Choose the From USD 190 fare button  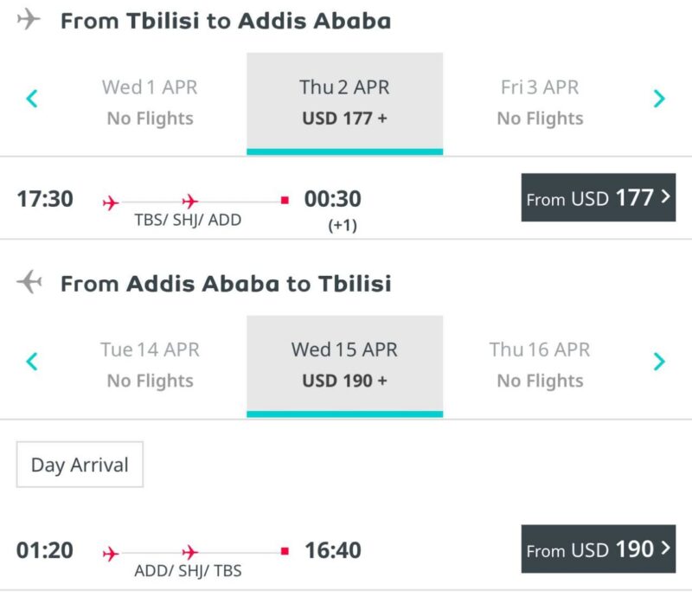coord(598,549)
